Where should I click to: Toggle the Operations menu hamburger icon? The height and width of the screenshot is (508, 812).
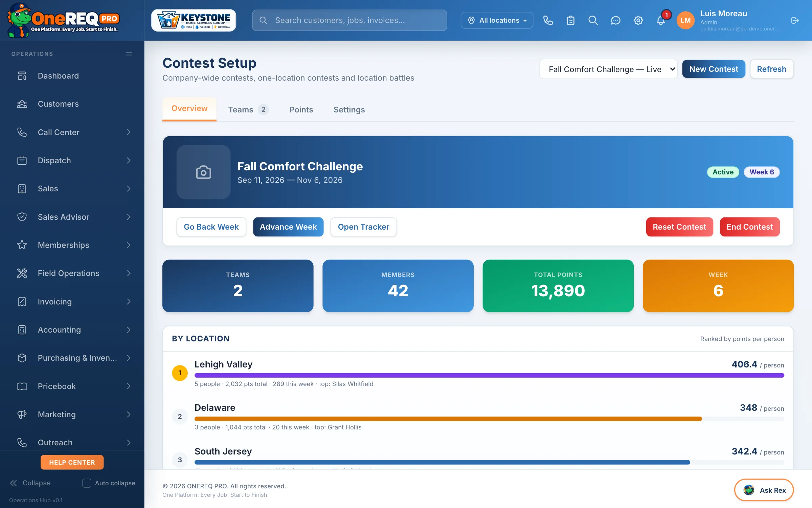[129, 54]
